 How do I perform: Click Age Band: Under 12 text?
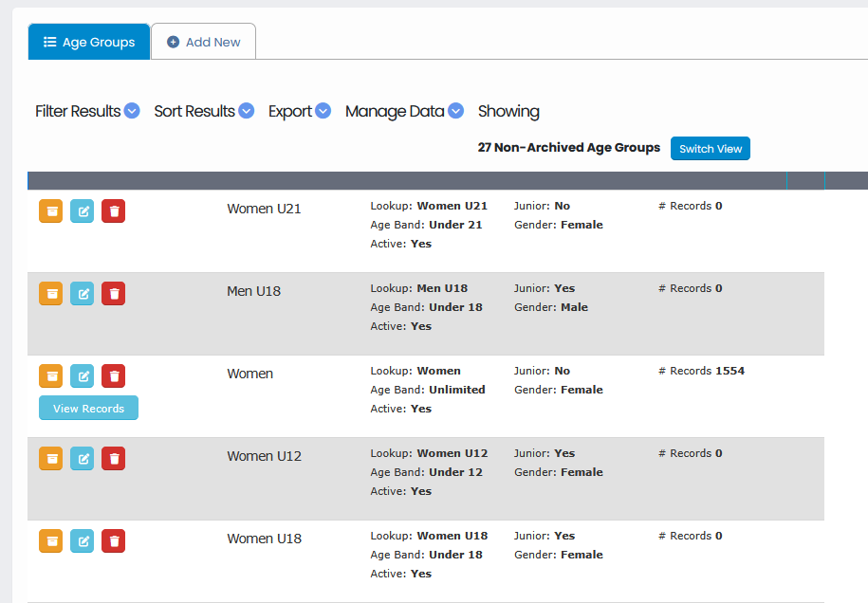click(426, 472)
